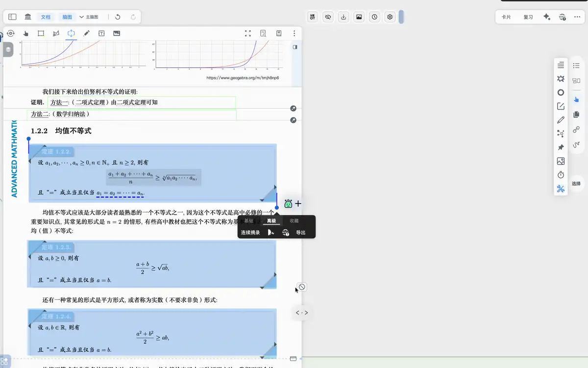Click the edit note icon in right toolbar

pos(561,106)
